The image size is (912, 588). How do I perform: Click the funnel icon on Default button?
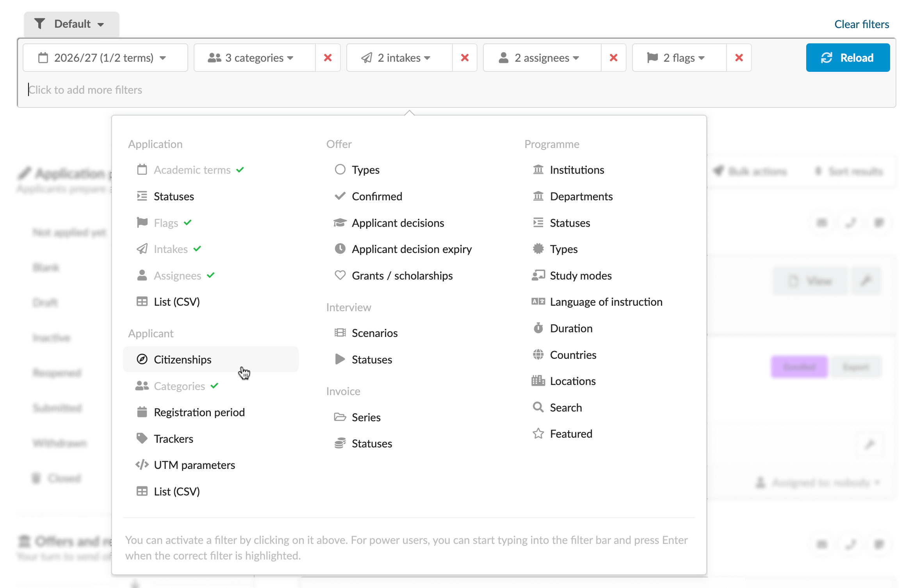[x=39, y=24]
